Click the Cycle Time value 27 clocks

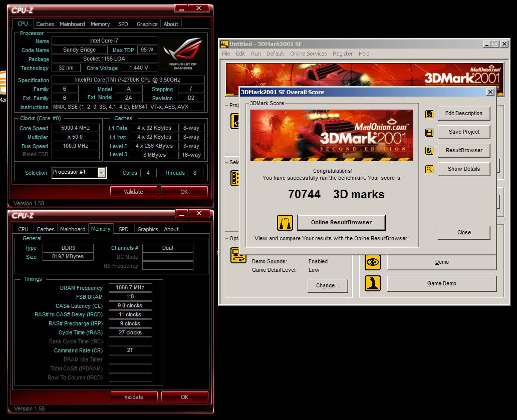coord(130,333)
